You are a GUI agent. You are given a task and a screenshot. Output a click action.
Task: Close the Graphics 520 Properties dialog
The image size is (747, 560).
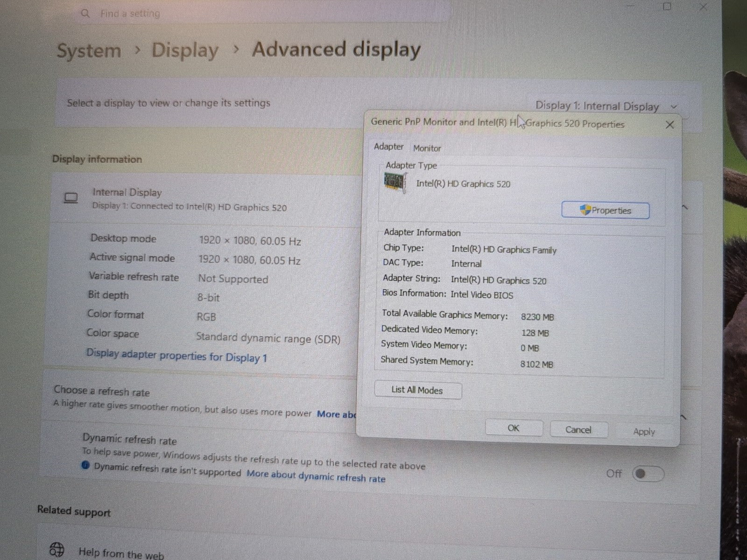pos(669,125)
